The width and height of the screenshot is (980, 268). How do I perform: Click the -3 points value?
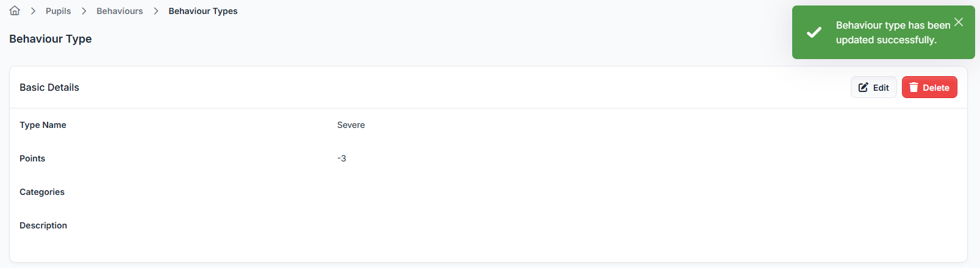[342, 158]
